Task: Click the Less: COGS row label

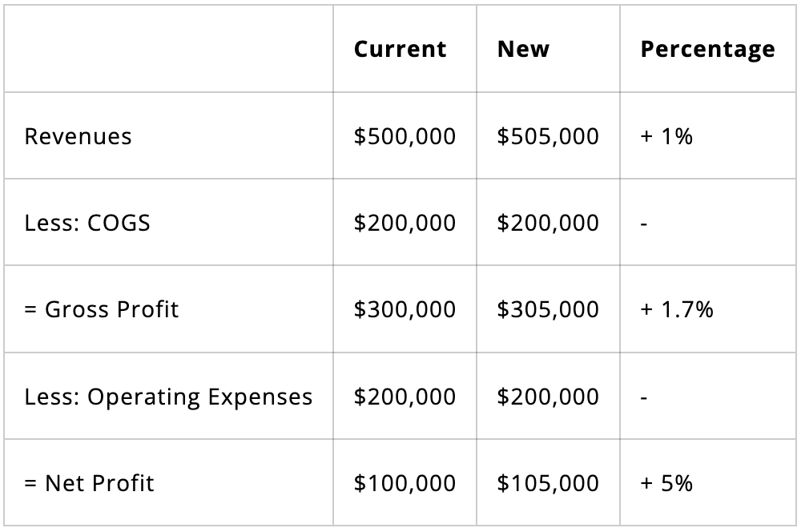Action: [x=87, y=223]
